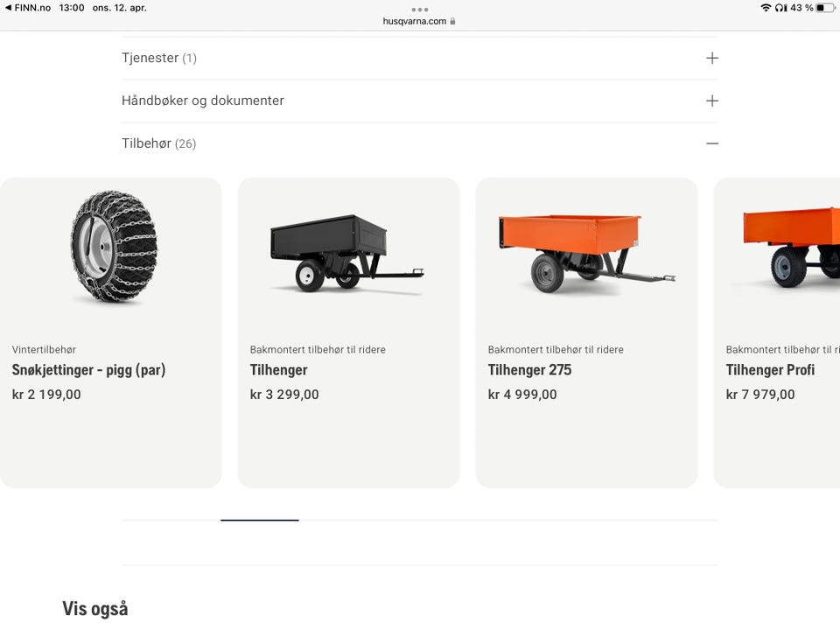Tap the headphones status icon
This screenshot has width=840, height=630.
coord(781,8)
